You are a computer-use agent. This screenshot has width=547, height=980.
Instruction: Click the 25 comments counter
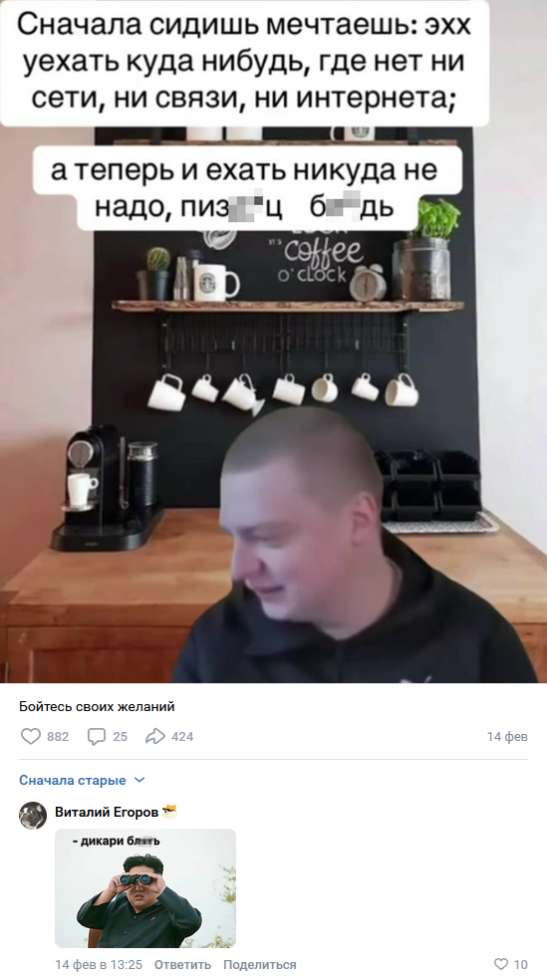pos(120,737)
